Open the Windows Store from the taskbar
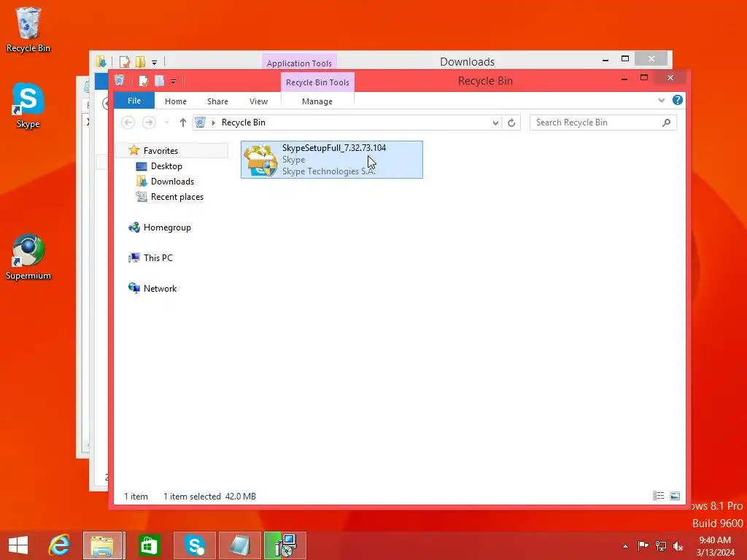 tap(149, 545)
